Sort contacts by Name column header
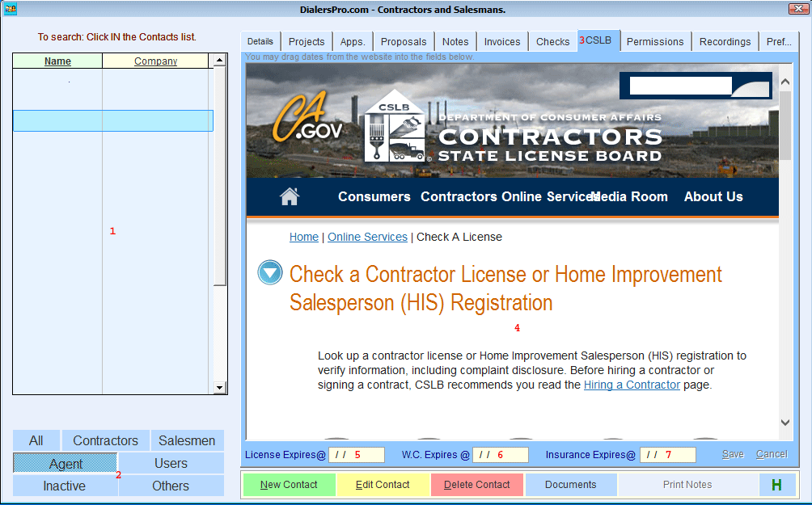Screen dimensions: 812x505 point(57,61)
